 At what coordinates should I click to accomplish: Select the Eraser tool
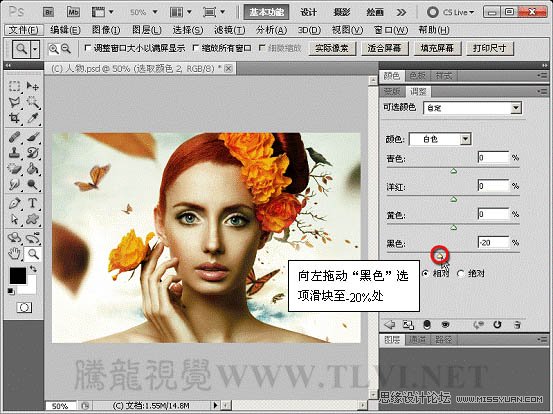[14, 169]
